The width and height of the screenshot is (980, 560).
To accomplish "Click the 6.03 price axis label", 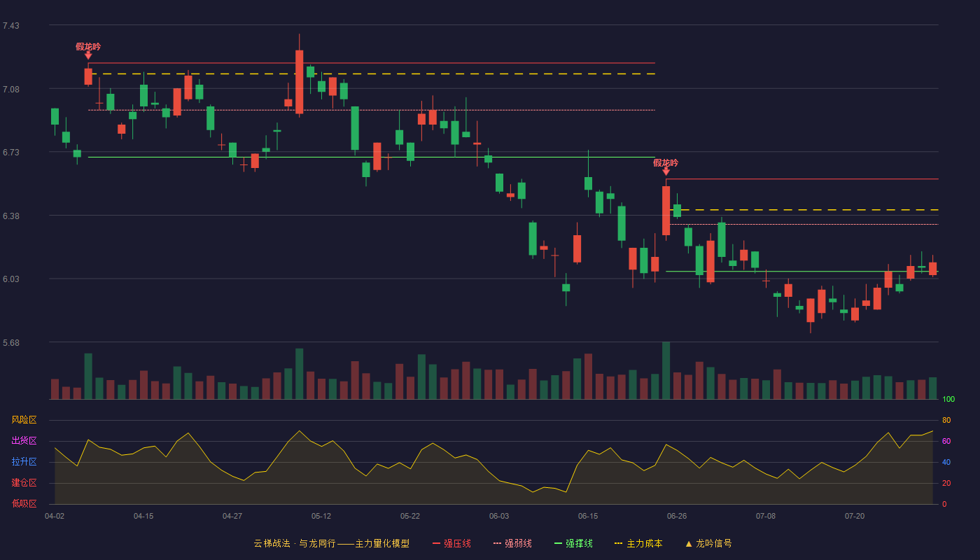I will 11,279.
